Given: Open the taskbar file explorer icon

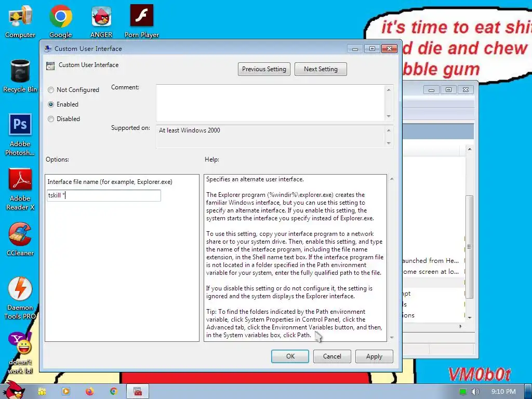Looking at the screenshot, I should coord(42,392).
